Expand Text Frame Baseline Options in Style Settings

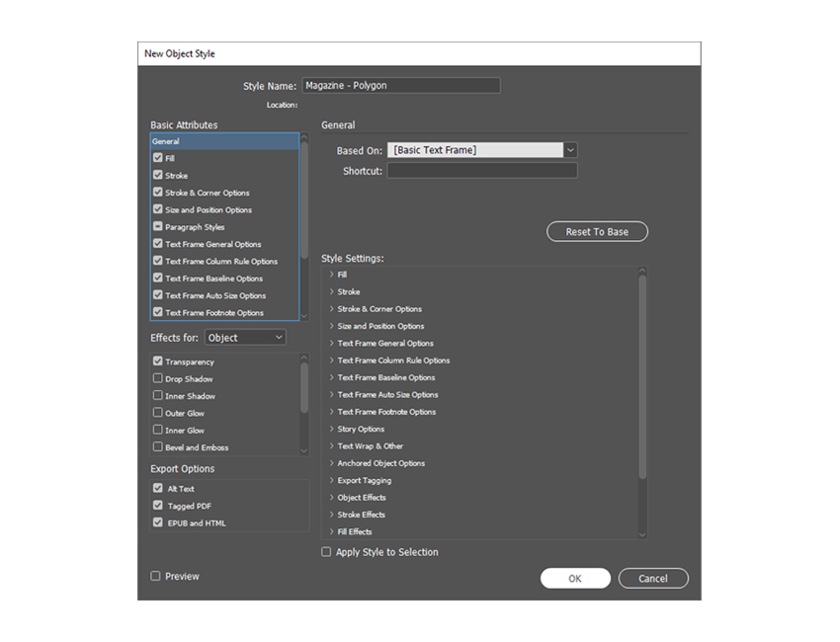pos(332,377)
